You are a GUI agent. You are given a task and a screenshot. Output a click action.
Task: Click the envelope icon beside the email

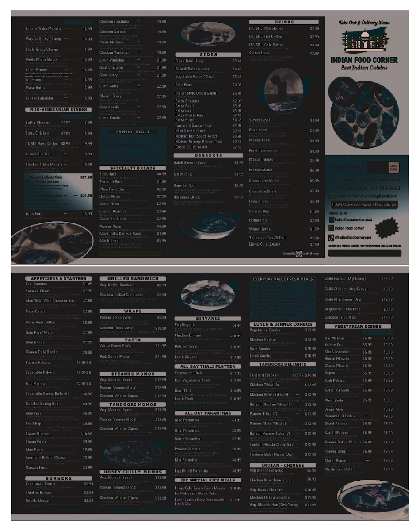click(332, 196)
